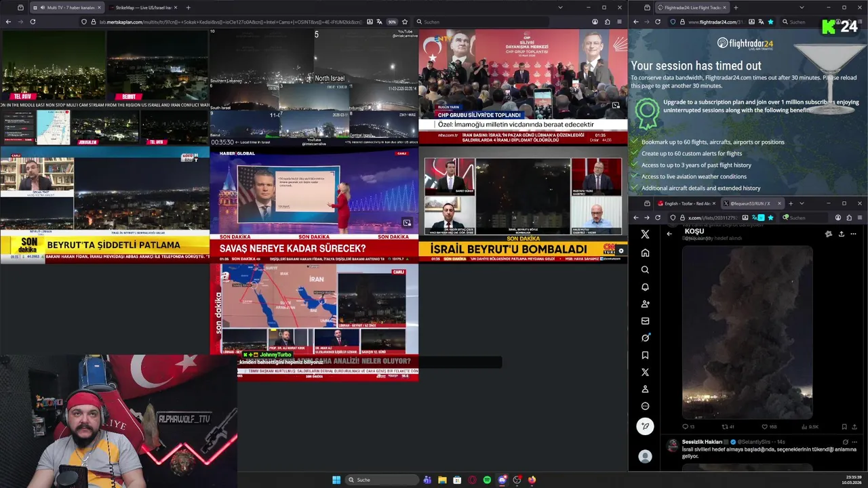The image size is (868, 488).
Task: Open settings gear on CNN Türk stream
Action: 620,251
